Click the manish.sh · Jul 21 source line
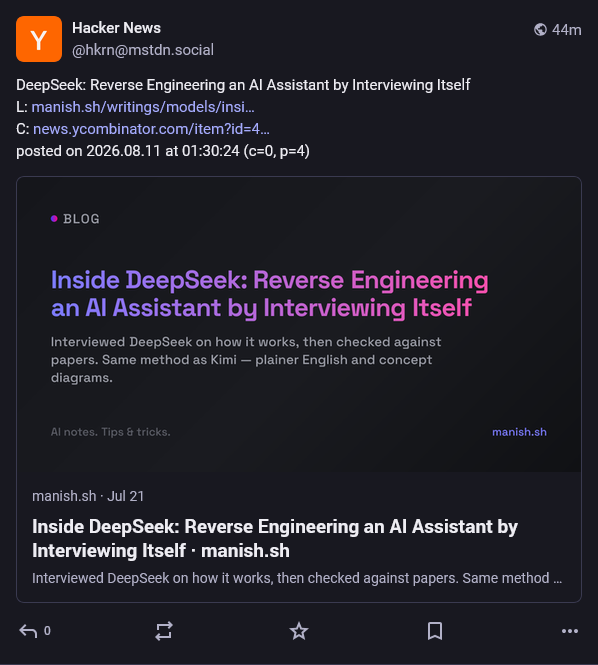This screenshot has width=598, height=665. (x=88, y=496)
